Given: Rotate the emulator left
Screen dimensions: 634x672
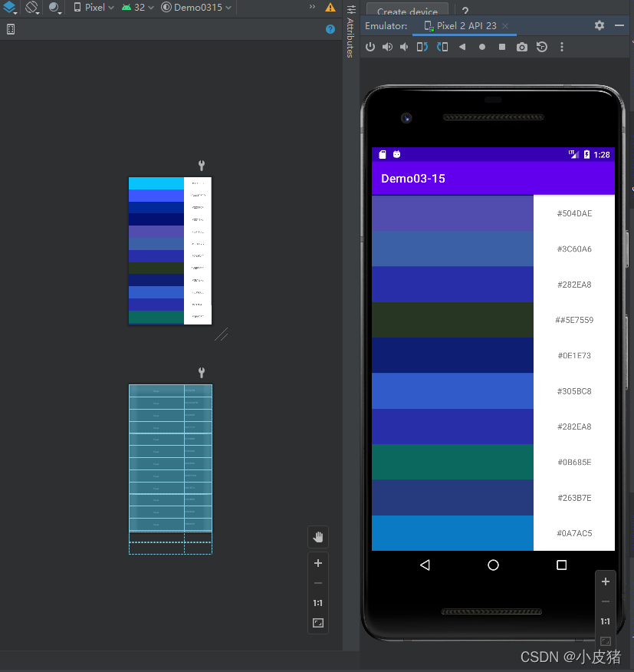Looking at the screenshot, I should pos(422,47).
